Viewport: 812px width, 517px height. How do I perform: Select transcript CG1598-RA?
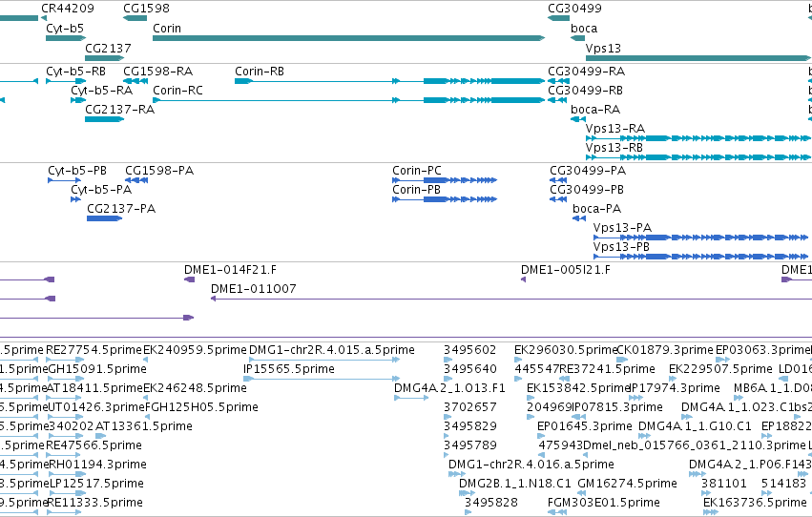[x=135, y=81]
